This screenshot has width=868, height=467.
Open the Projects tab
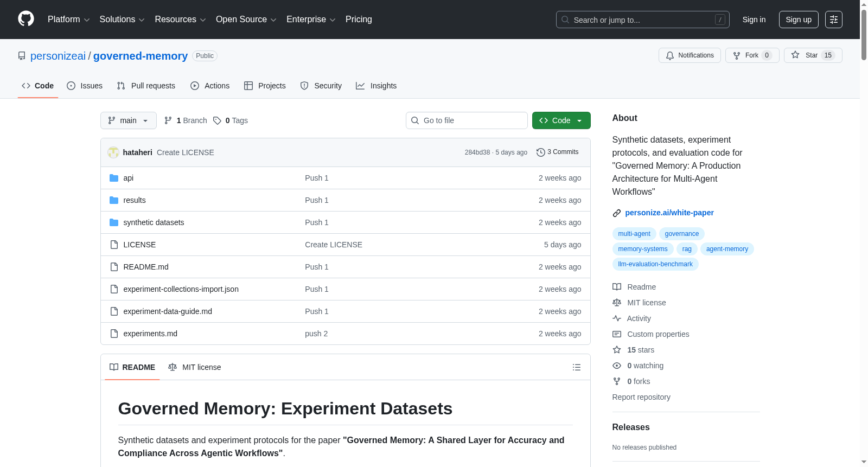(x=265, y=86)
